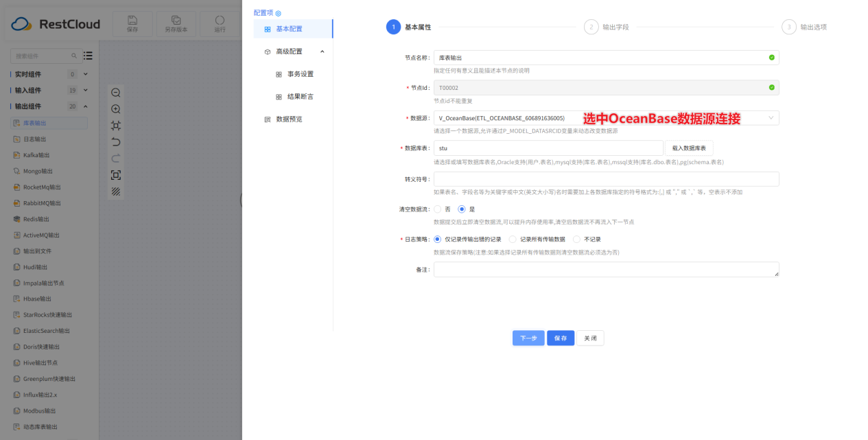Screen dimensions: 868x440
Task: Collapse the 输出组件 group chevron
Action: click(86, 106)
